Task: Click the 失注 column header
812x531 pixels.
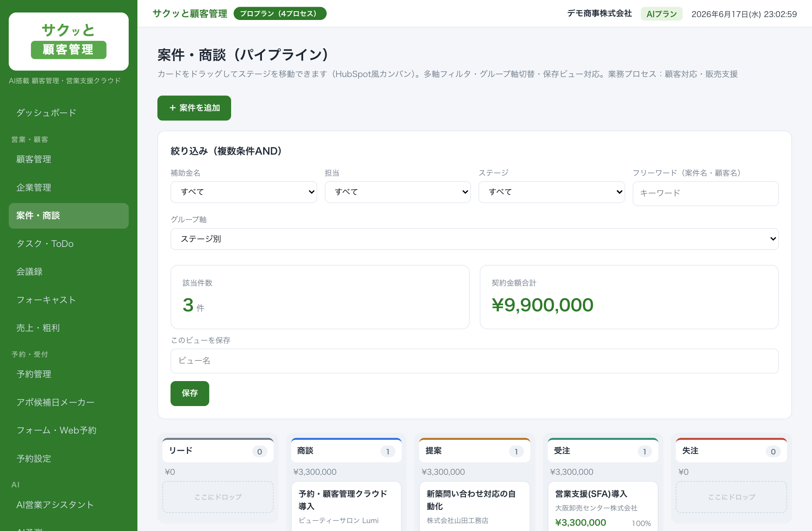Action: (x=732, y=451)
